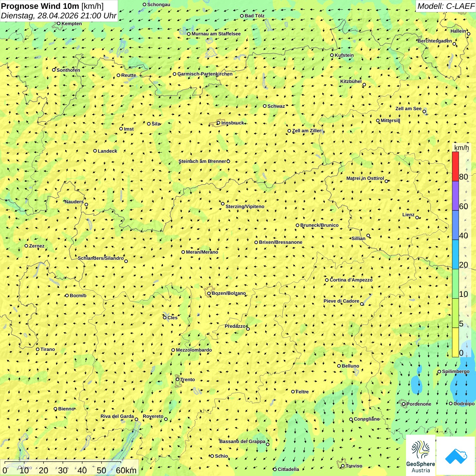Screen dimensions: 476x476
Task: Click the 'Bassano del Grappa' label
Action: pyautogui.click(x=242, y=441)
